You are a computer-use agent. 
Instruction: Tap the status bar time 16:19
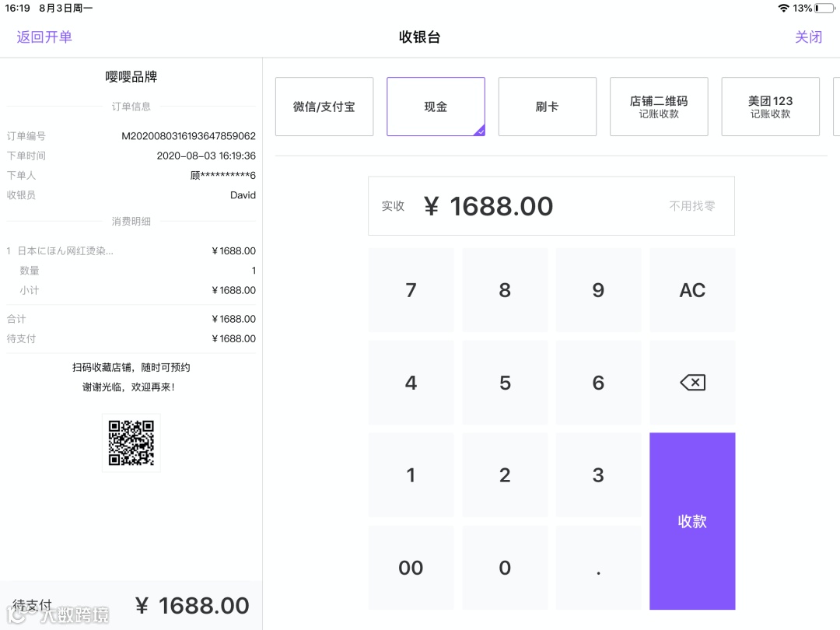coord(17,8)
